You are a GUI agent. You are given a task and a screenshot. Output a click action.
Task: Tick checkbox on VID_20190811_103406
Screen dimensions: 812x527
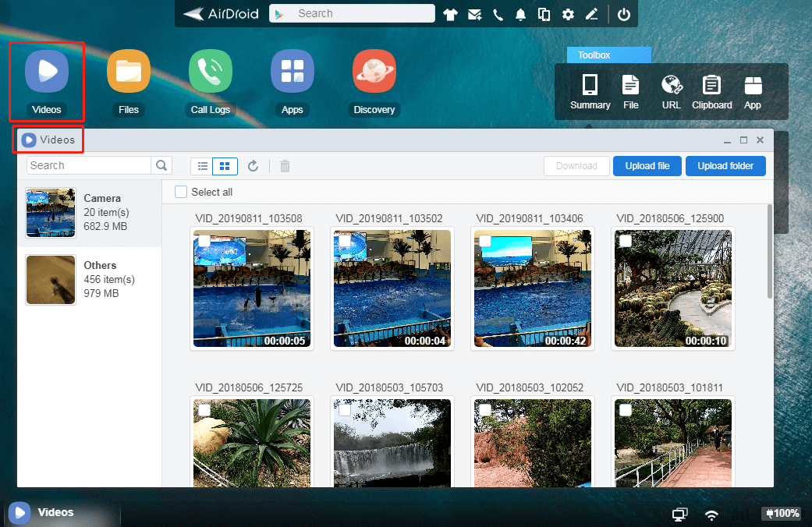pos(485,241)
